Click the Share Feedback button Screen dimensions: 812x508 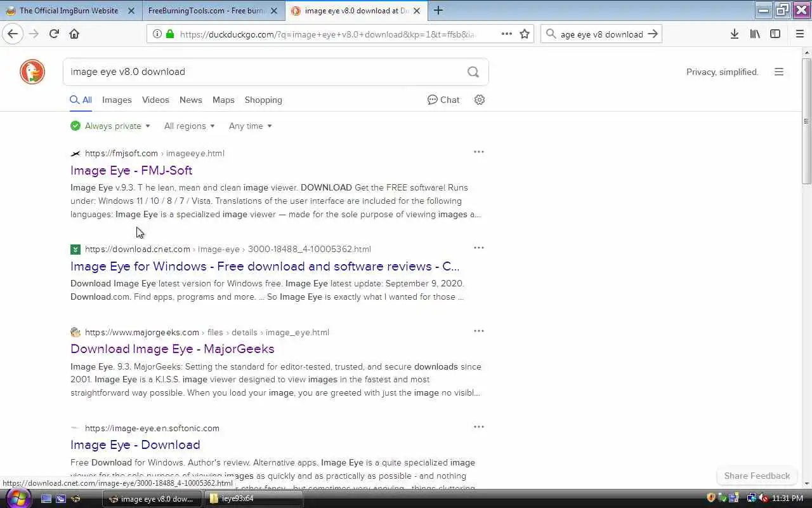pos(757,476)
